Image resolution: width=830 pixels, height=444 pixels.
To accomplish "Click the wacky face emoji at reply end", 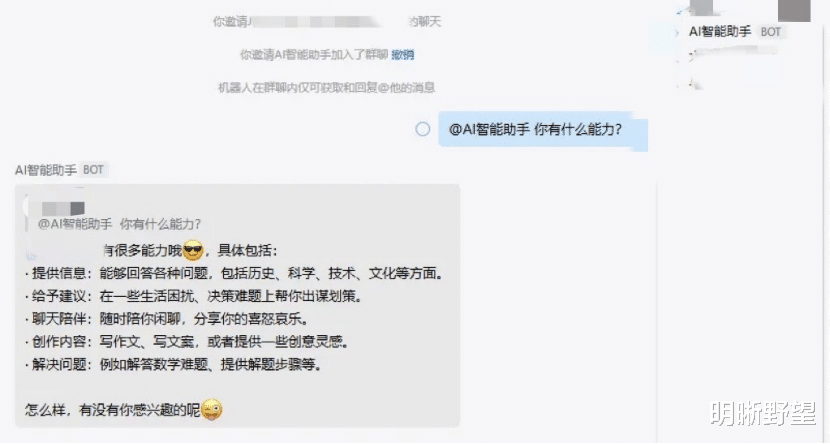I will click(211, 410).
